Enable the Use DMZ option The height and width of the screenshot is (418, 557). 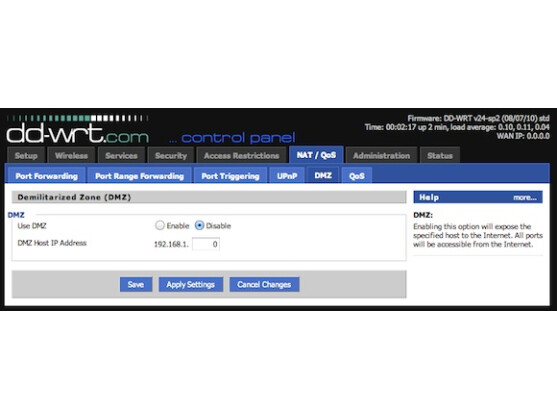[160, 226]
